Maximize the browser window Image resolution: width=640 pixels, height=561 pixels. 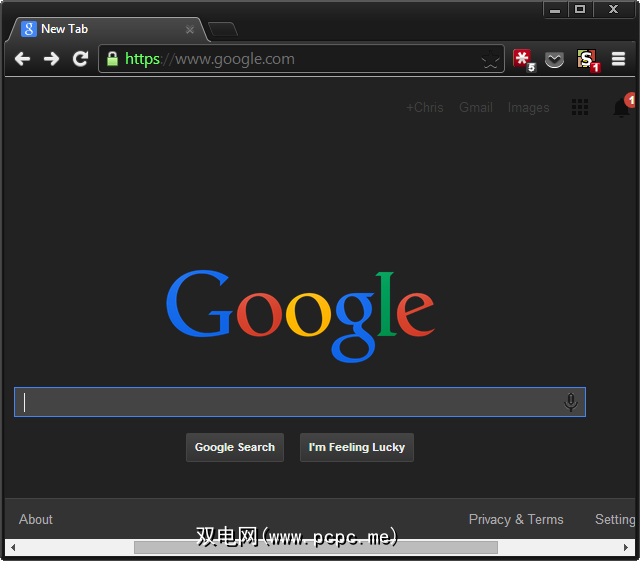coord(580,9)
